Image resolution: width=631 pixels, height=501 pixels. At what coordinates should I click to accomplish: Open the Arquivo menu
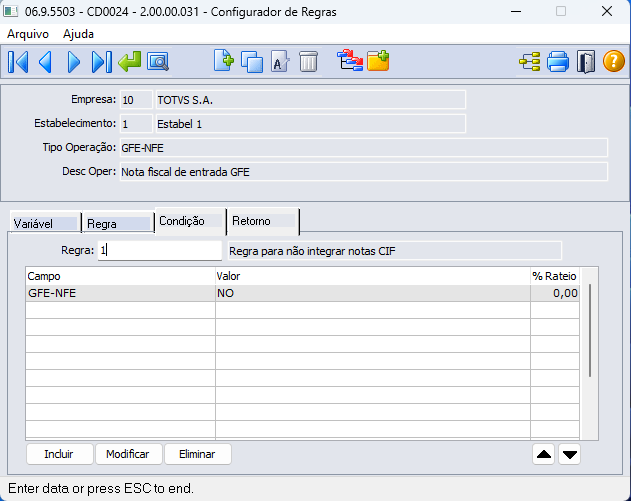[x=28, y=34]
